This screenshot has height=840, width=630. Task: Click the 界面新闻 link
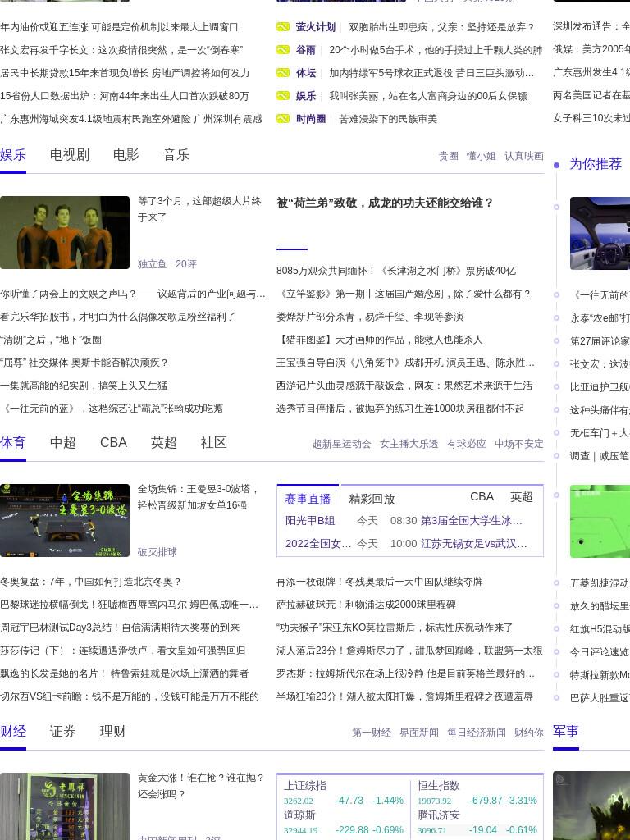pos(419,733)
